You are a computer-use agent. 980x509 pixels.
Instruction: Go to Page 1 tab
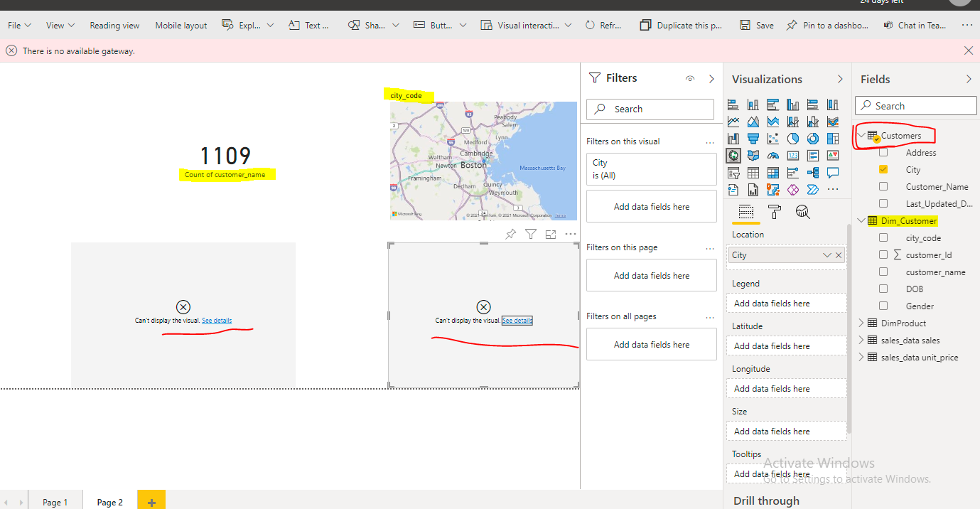pos(55,502)
